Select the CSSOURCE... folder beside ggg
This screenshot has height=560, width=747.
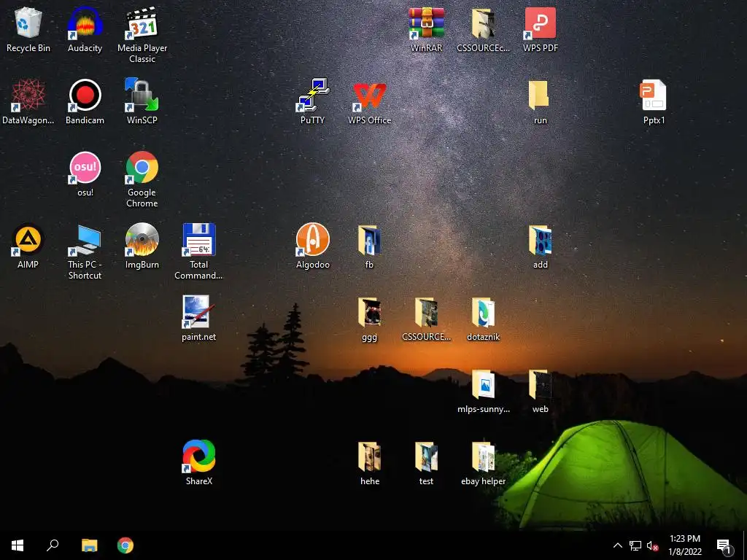tap(426, 318)
